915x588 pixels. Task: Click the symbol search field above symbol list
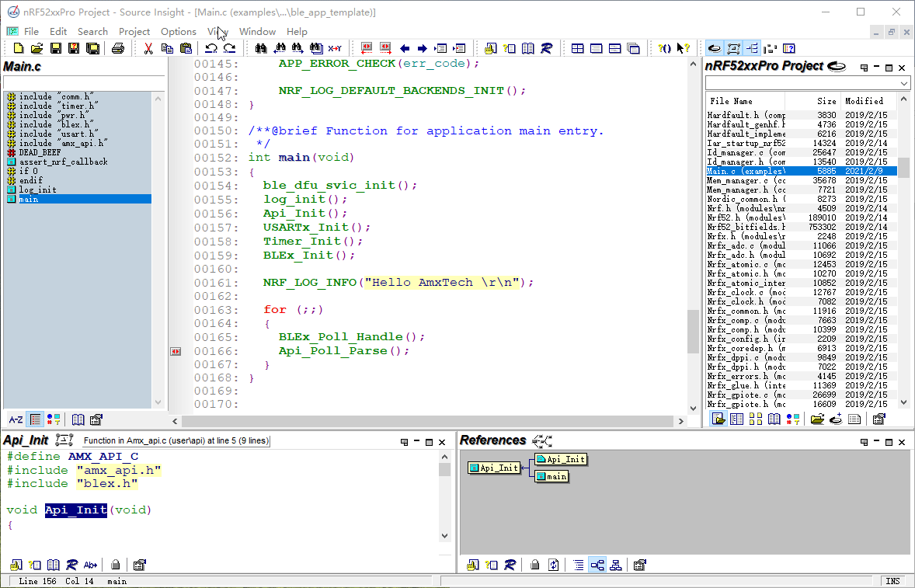point(84,83)
